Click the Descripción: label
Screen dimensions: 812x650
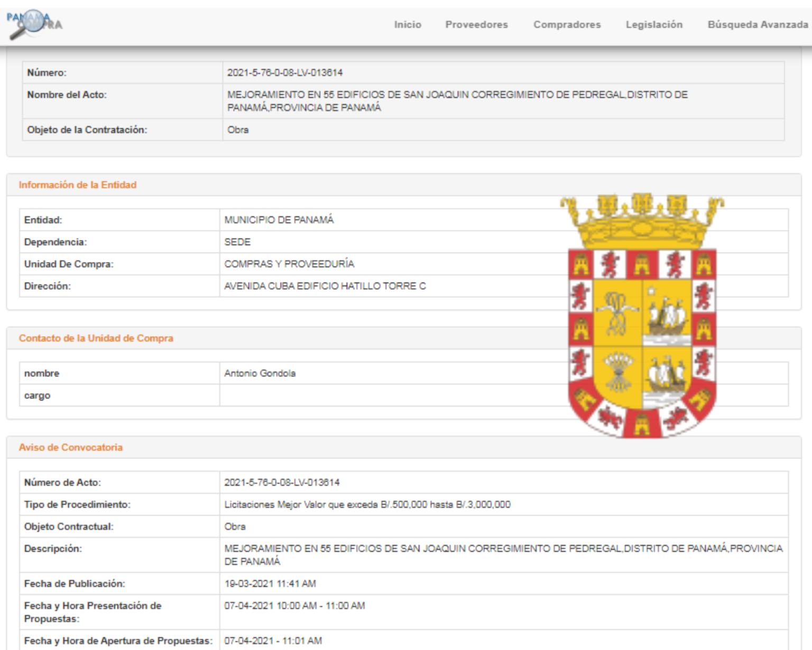pyautogui.click(x=53, y=549)
